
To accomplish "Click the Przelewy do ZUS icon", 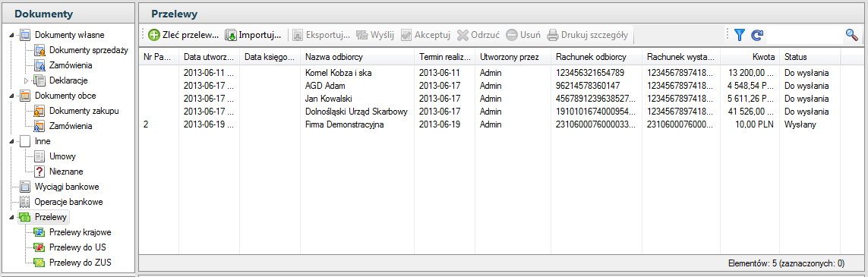I will pyautogui.click(x=39, y=262).
